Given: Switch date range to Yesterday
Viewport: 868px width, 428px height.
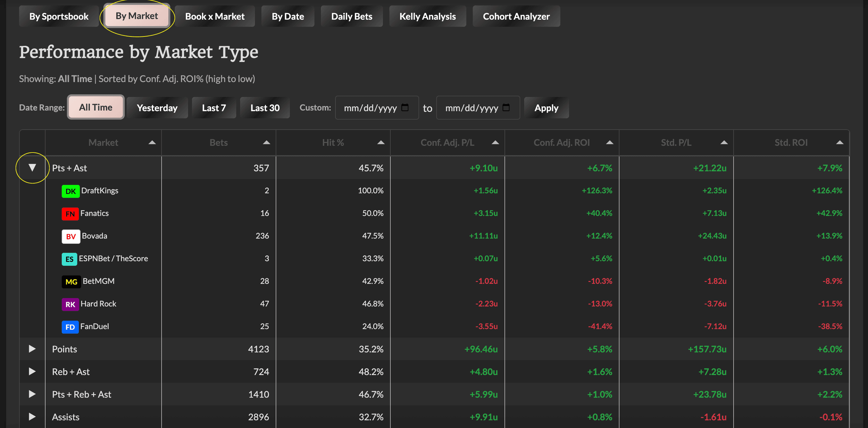Looking at the screenshot, I should pos(157,108).
